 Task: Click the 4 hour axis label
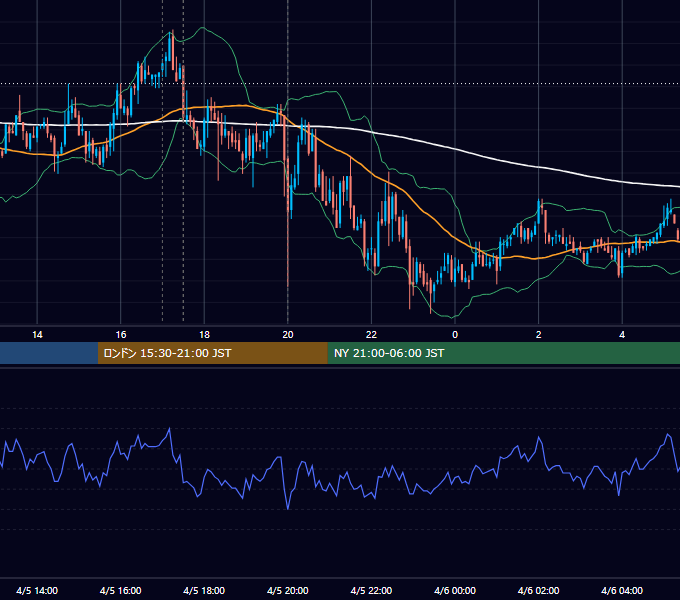(x=622, y=335)
